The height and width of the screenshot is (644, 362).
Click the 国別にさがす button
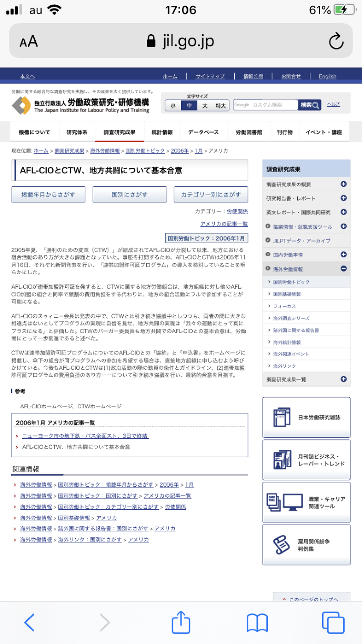point(129,194)
